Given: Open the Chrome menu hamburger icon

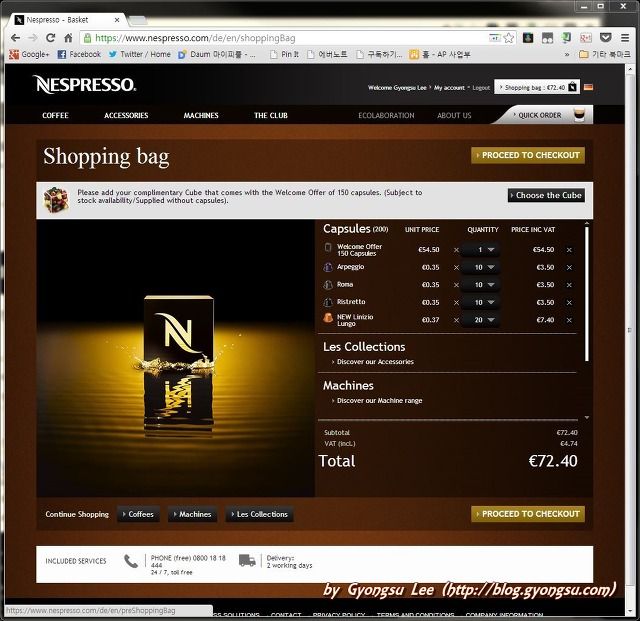Looking at the screenshot, I should coord(624,38).
